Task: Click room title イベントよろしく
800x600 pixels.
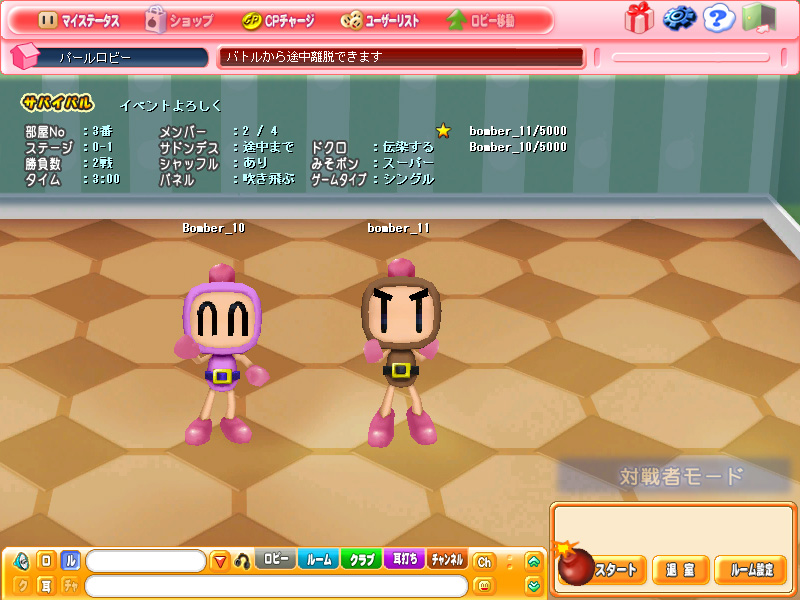Action: [170, 106]
